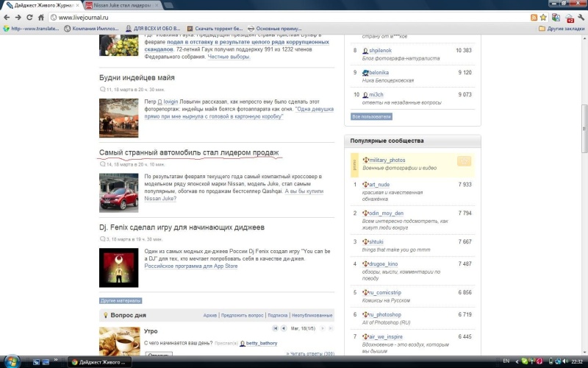Open the drugoe_kino community

pyautogui.click(x=383, y=263)
